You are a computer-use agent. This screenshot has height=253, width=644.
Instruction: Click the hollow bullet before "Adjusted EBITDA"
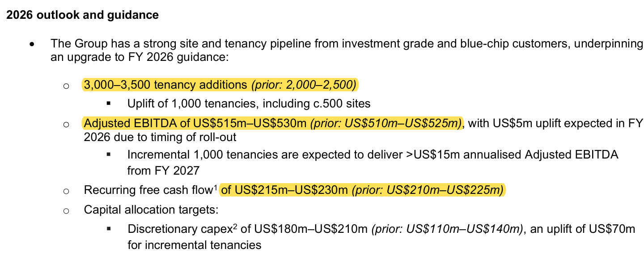pyautogui.click(x=66, y=124)
